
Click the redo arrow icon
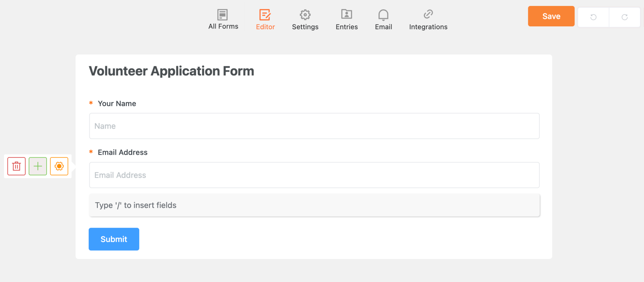point(625,17)
